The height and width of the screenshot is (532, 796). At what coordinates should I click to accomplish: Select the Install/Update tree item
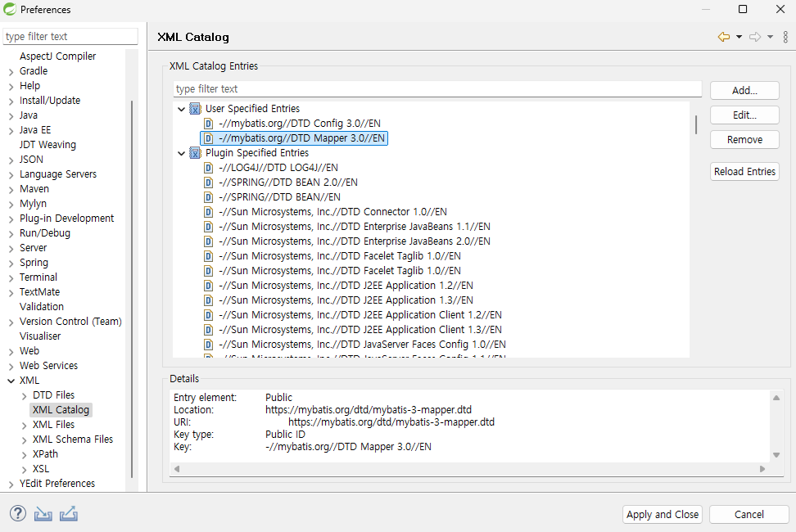pos(50,101)
